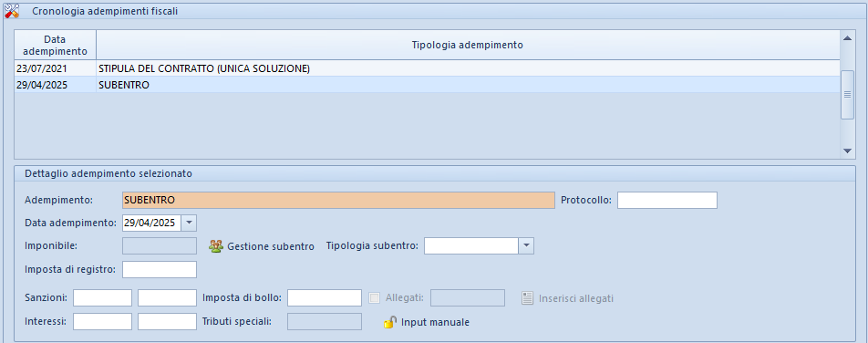Viewport: 868px width, 343px height.
Task: Click the Cronologia adempimenti tools icon
Action: pyautogui.click(x=12, y=11)
